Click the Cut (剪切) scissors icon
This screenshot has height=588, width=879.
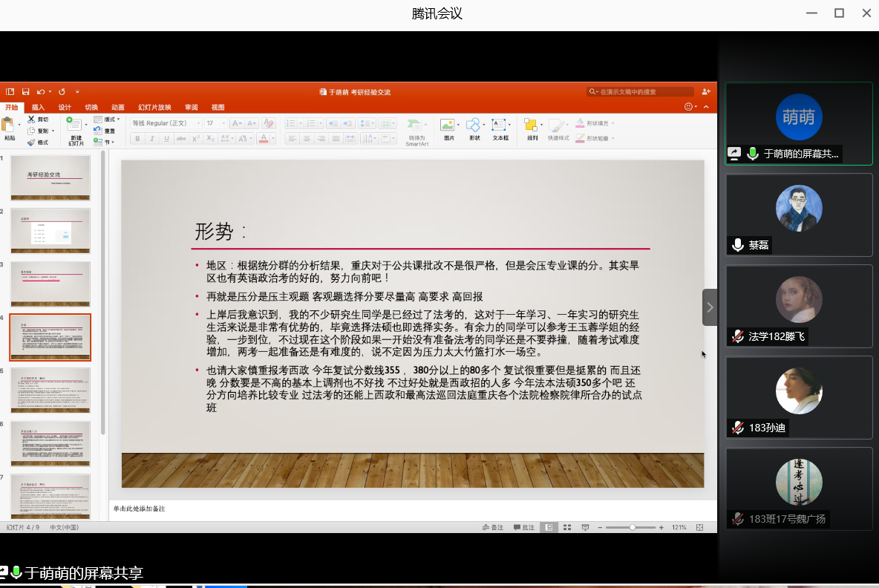[x=31, y=120]
